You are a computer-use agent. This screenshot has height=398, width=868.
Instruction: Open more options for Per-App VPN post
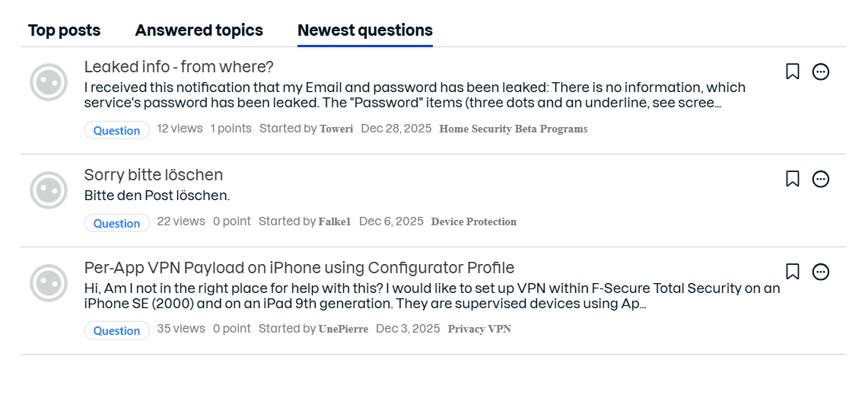coord(820,272)
